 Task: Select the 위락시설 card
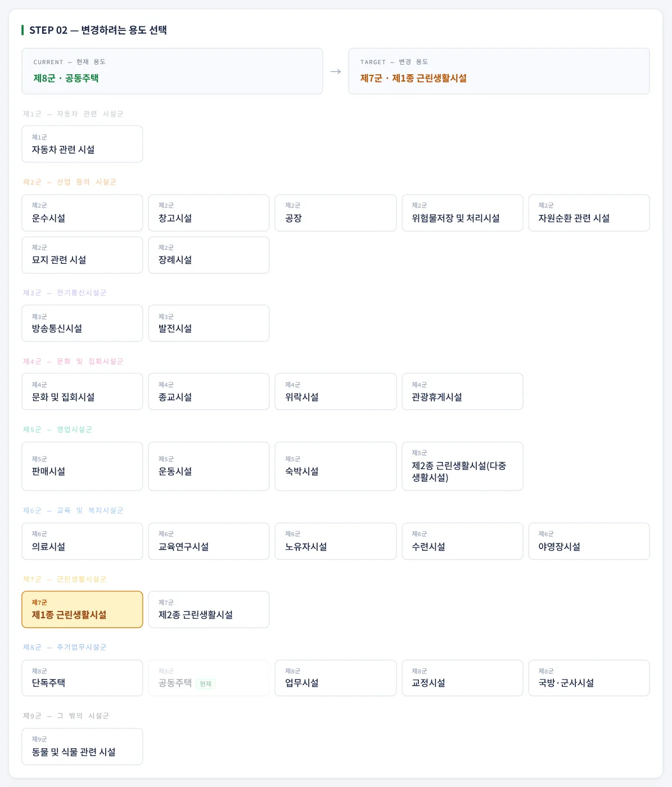click(x=336, y=392)
